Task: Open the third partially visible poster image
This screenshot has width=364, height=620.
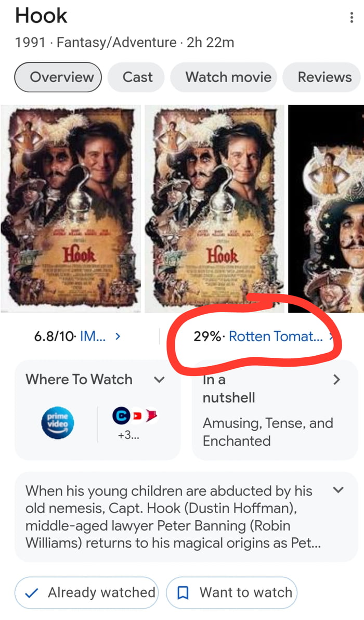Action: pyautogui.click(x=327, y=208)
